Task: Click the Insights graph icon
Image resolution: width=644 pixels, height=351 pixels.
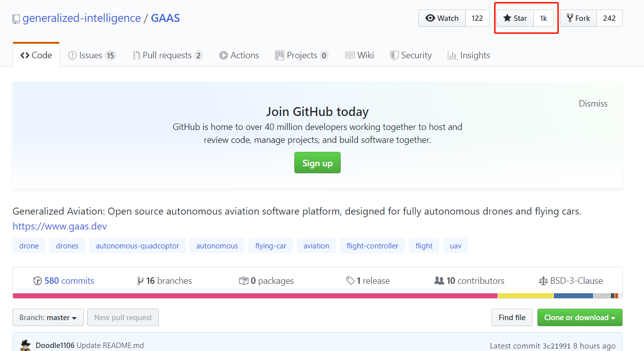Action: click(x=452, y=55)
